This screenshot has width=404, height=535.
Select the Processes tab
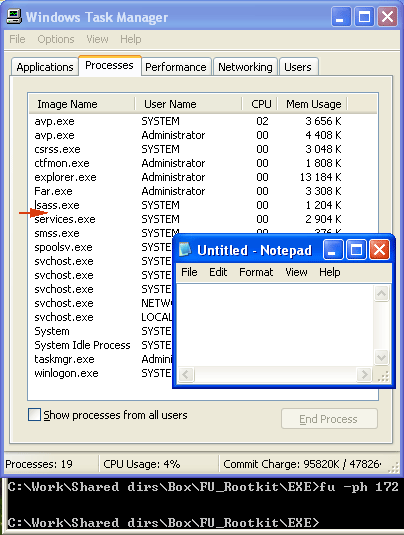coord(110,65)
